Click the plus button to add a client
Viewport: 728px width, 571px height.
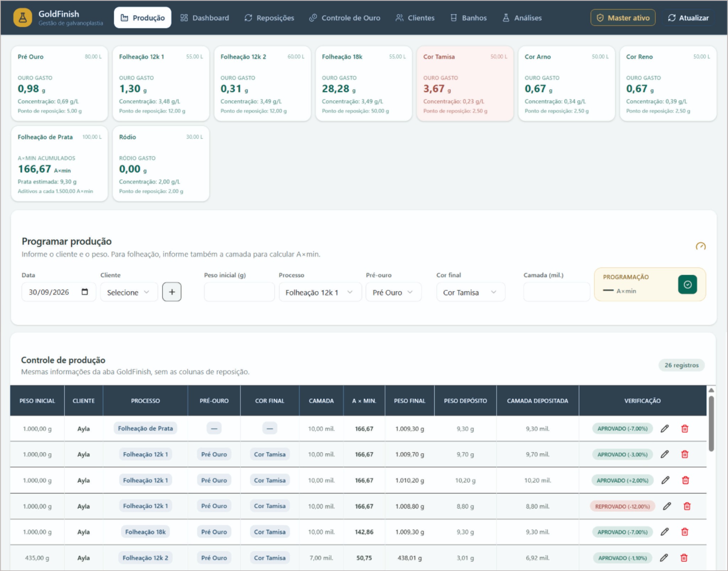[x=172, y=292]
